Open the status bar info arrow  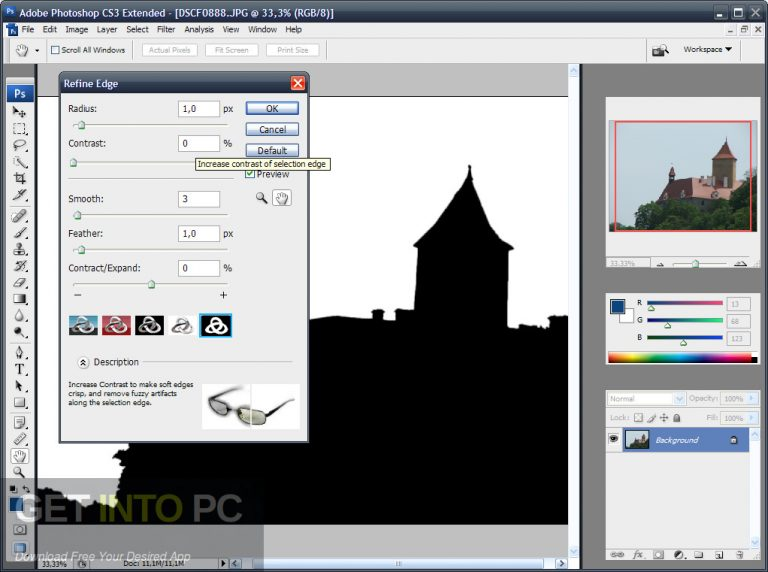pos(223,563)
